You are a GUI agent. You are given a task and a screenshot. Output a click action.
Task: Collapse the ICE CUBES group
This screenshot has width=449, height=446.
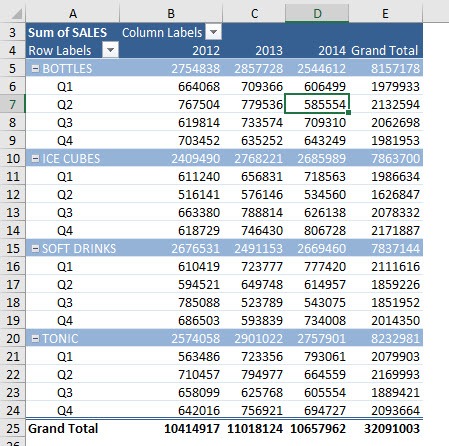(35, 158)
